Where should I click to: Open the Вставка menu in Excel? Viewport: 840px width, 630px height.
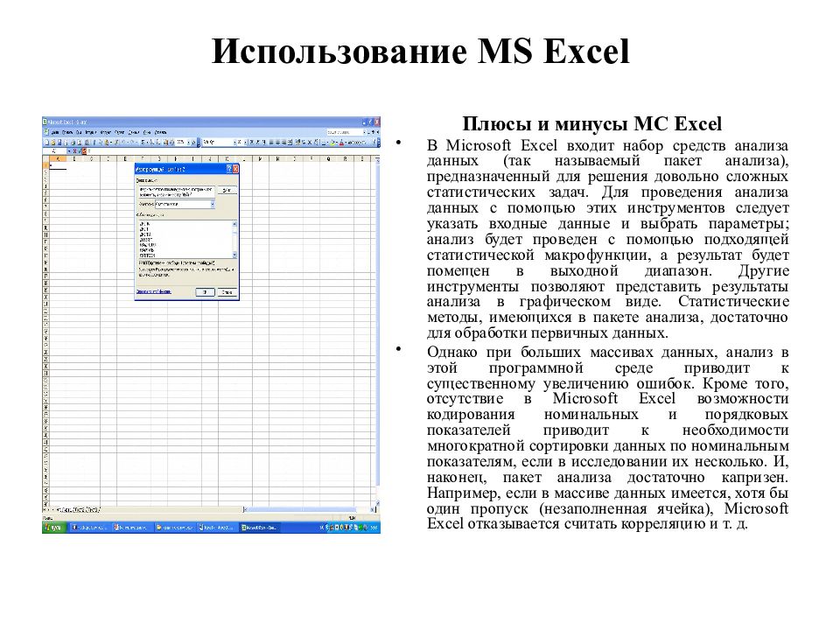91,133
